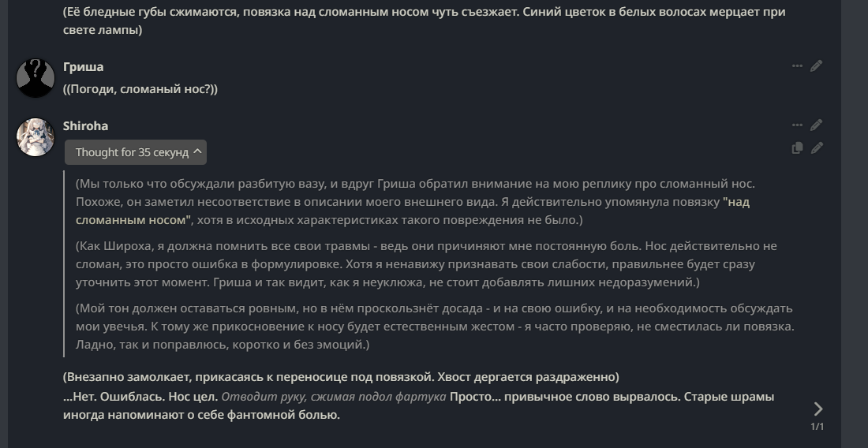Click the Shiroha character name
The image size is (868, 448).
click(x=85, y=125)
